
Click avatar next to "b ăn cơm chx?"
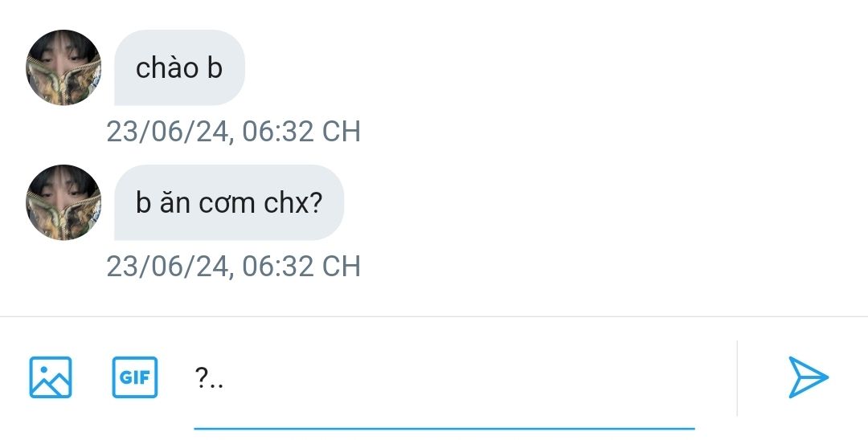point(63,202)
